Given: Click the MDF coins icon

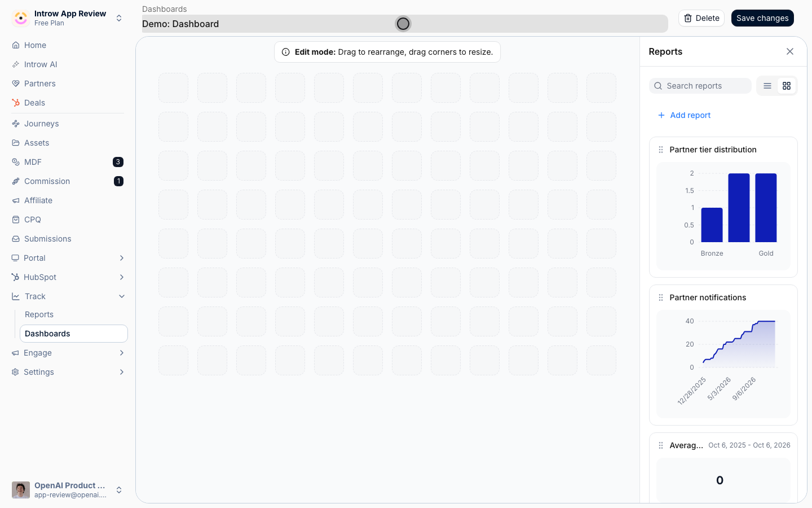Looking at the screenshot, I should [16, 162].
